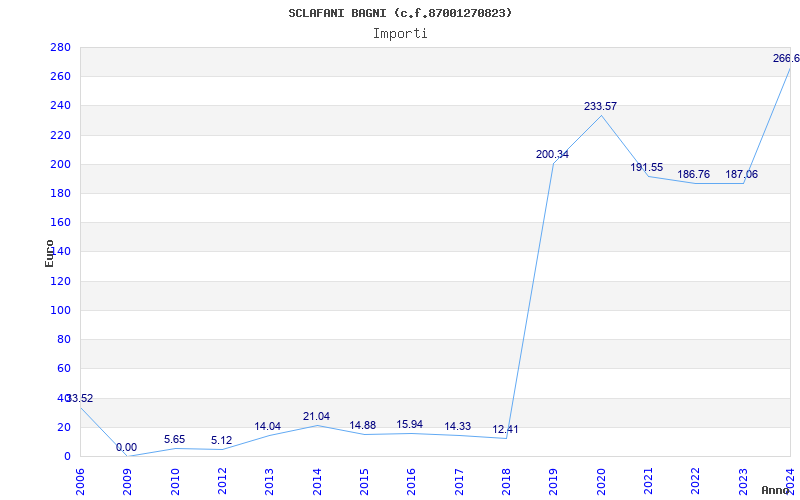Click the 2009 x-axis year label
This screenshot has height=500, width=800.
pyautogui.click(x=127, y=482)
